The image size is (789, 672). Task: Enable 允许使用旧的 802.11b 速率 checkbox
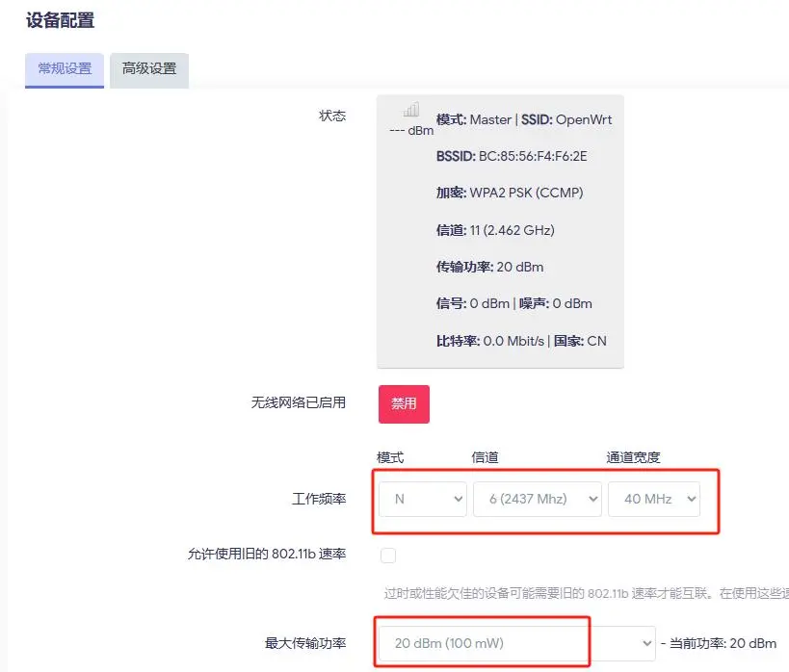388,556
